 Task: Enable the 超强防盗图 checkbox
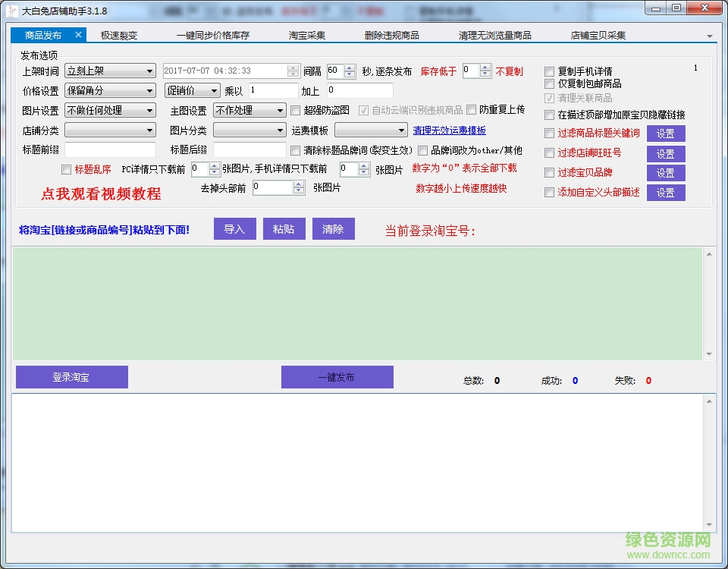(295, 110)
